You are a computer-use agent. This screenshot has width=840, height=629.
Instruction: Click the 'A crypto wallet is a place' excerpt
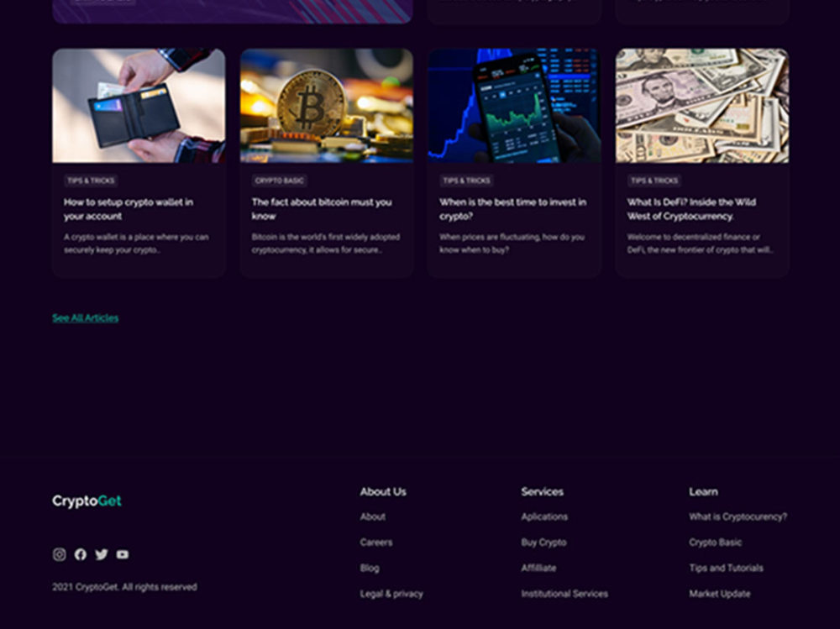(136, 244)
